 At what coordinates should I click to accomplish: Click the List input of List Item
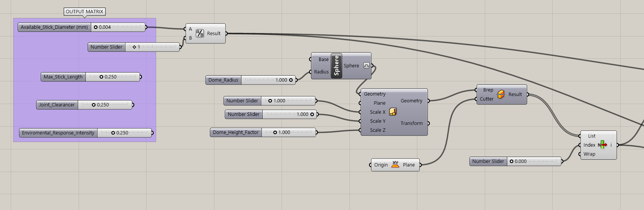pos(591,136)
